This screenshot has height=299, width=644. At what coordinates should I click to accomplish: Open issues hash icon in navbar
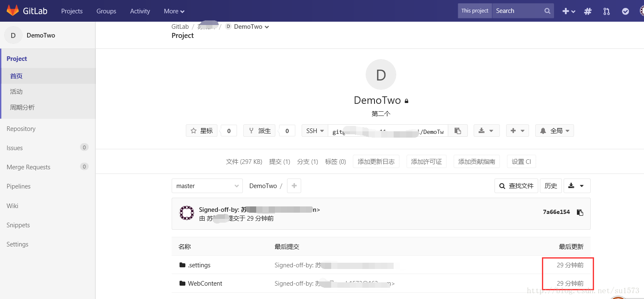[x=588, y=11]
